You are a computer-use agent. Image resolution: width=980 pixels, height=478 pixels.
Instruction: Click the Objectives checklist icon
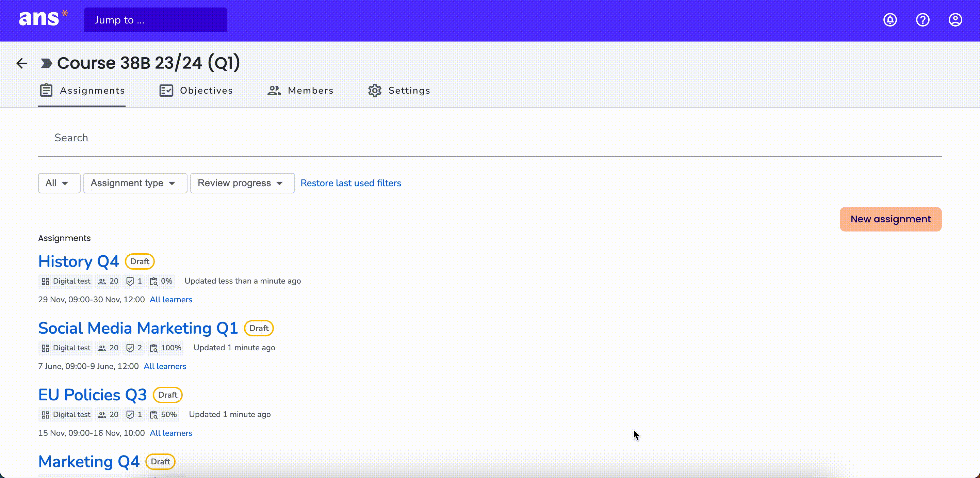click(x=166, y=91)
